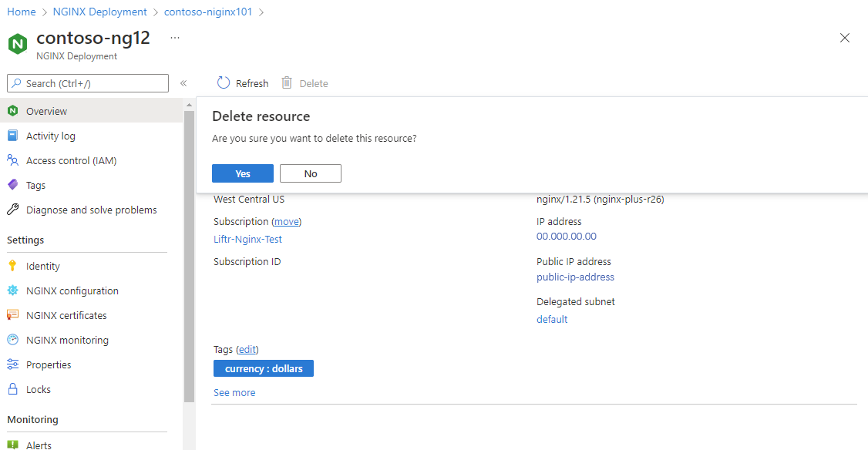Image resolution: width=868 pixels, height=450 pixels.
Task: Click the West Central US location text
Action: click(249, 200)
